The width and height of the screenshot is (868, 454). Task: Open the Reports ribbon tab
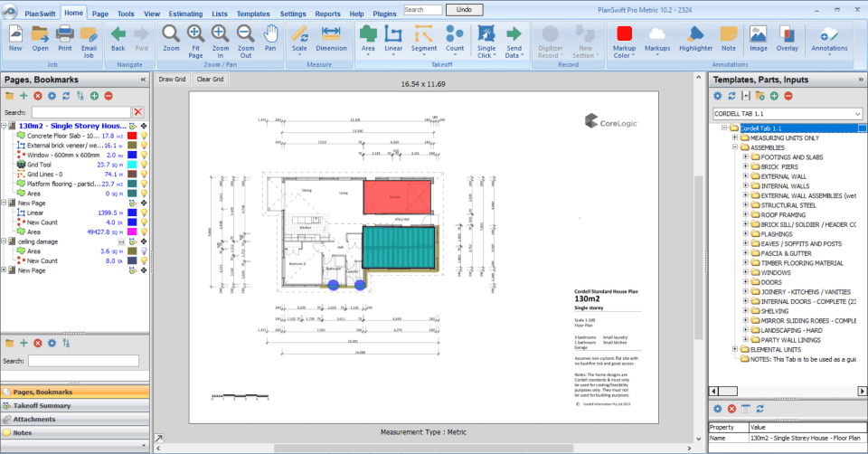tap(327, 14)
